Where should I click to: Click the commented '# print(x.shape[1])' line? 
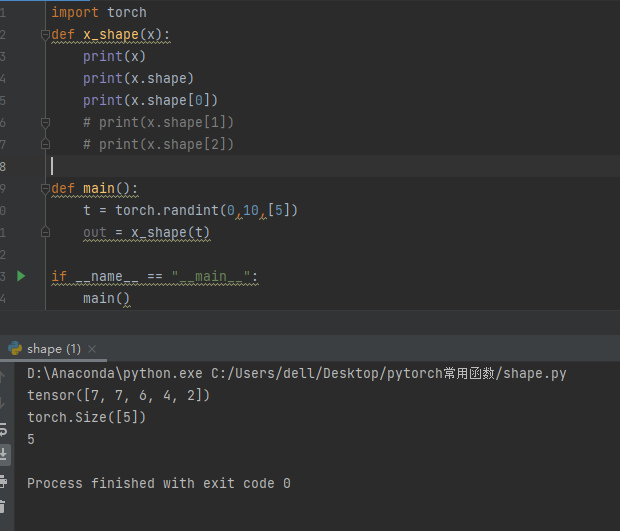point(158,122)
